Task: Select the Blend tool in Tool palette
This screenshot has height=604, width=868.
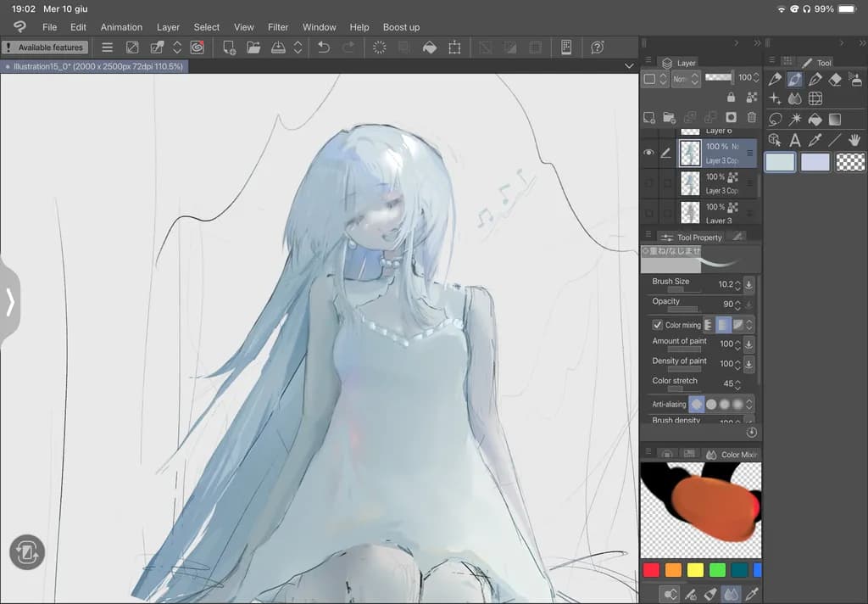Action: pyautogui.click(x=794, y=99)
